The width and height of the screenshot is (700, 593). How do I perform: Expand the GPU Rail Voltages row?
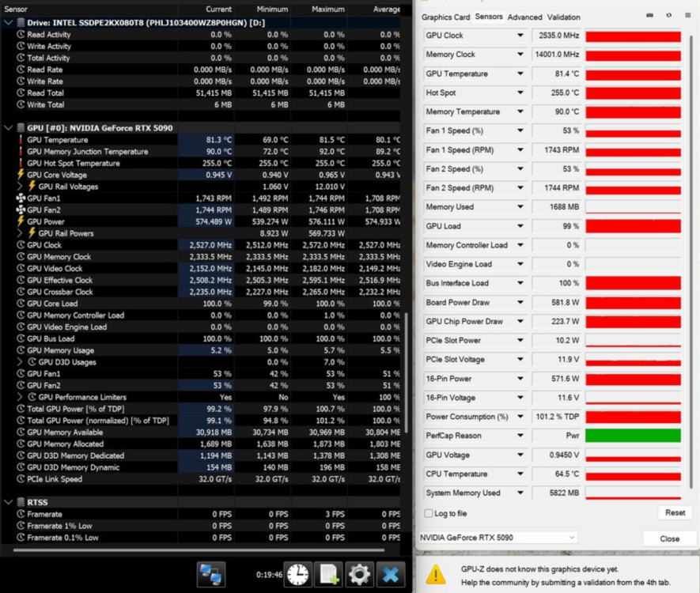pyautogui.click(x=20, y=187)
